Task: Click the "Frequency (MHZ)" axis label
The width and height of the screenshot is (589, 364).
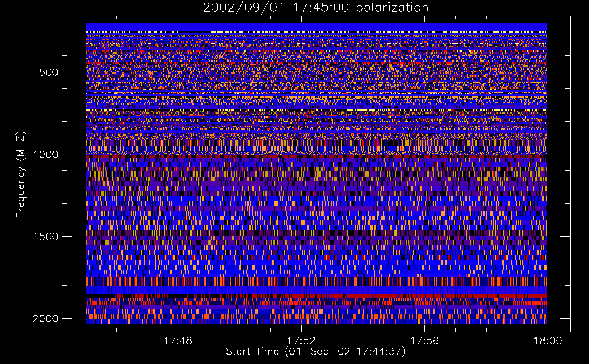Action: (x=21, y=175)
